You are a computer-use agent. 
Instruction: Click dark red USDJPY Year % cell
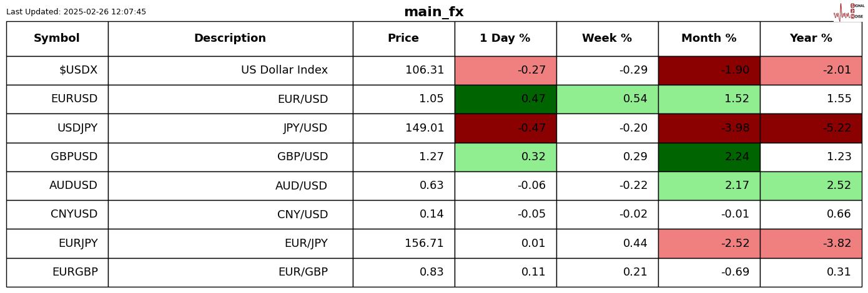click(x=811, y=128)
